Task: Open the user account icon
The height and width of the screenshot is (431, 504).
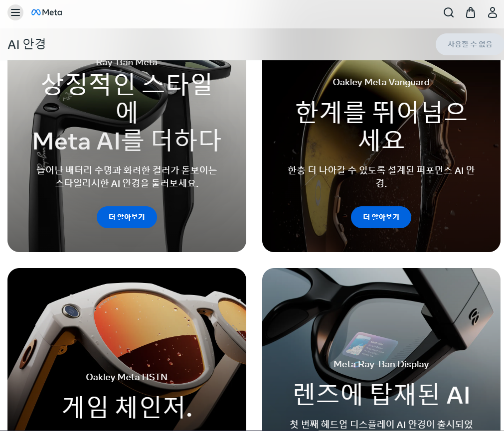Action: click(493, 12)
